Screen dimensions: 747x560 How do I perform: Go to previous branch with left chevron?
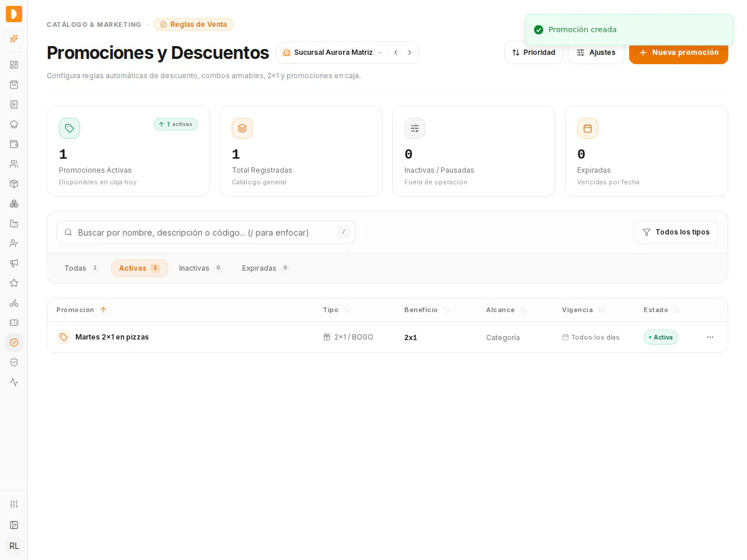(x=396, y=52)
